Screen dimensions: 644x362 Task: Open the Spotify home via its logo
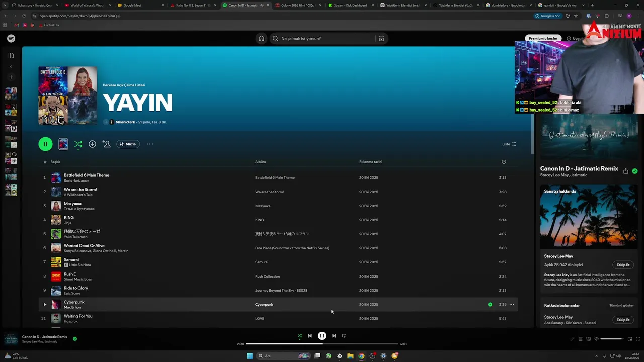pos(11,39)
